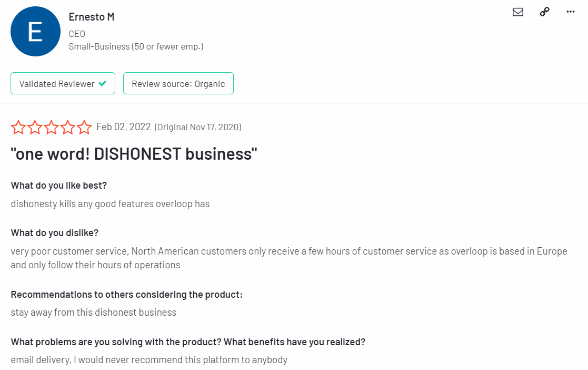Screen dimensions: 588x370
Task: Click the envelope message icon
Action: (518, 12)
